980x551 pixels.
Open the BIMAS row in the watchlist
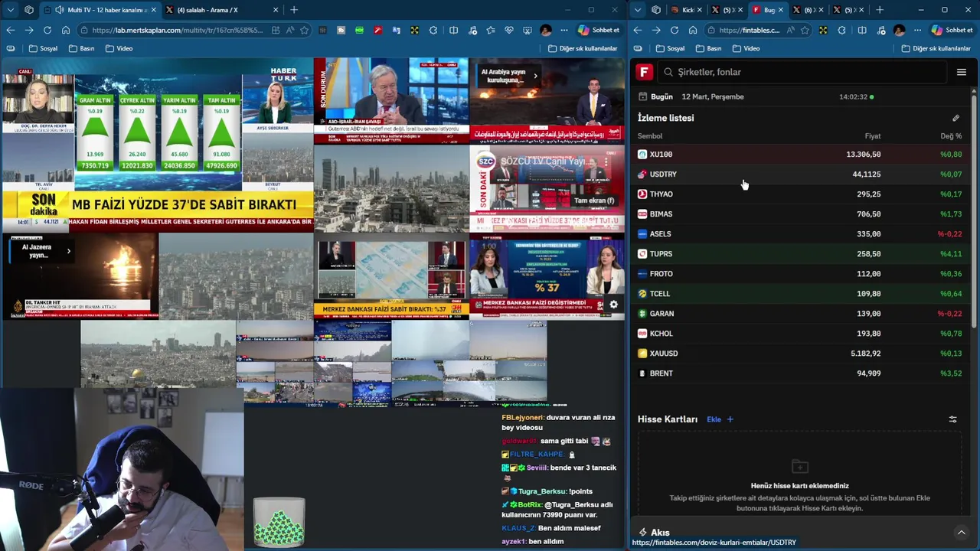(x=799, y=214)
